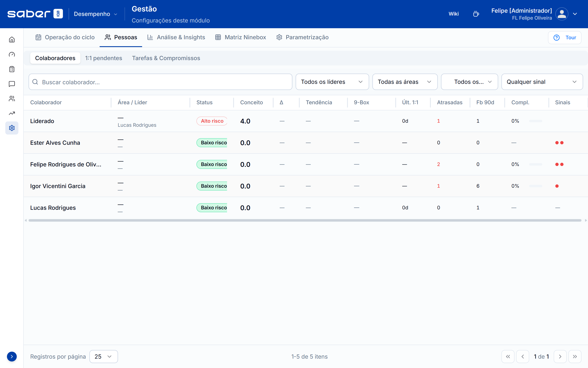Switch to Parametrização tab
The height and width of the screenshot is (368, 588).
(x=303, y=37)
